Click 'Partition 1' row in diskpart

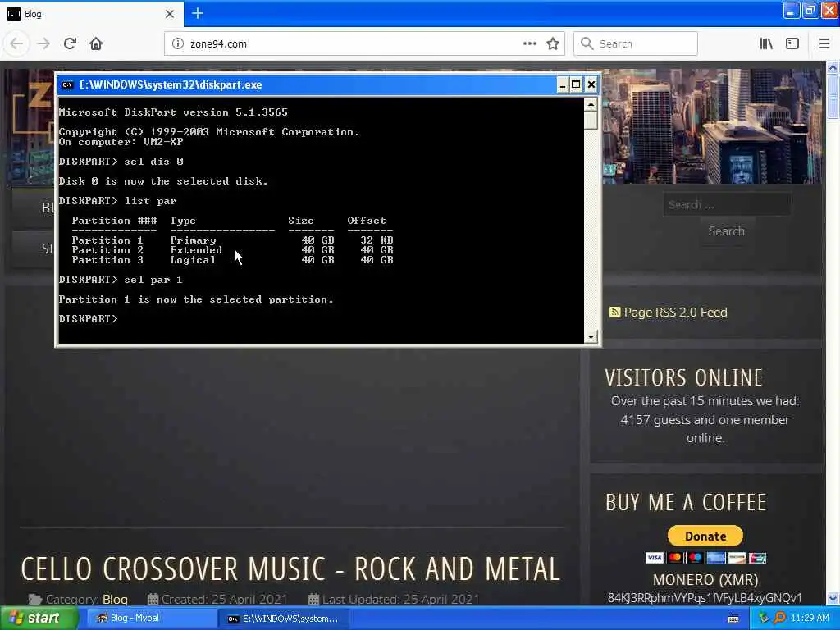coord(232,240)
